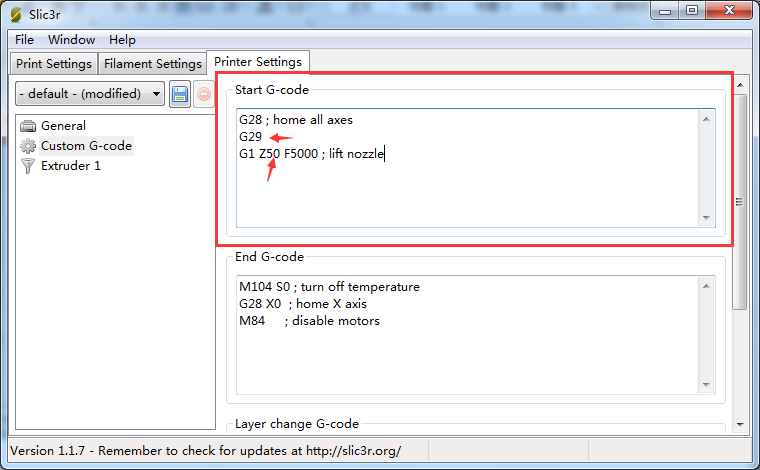760x470 pixels.
Task: Close the Slic3r window
Action: [729, 11]
